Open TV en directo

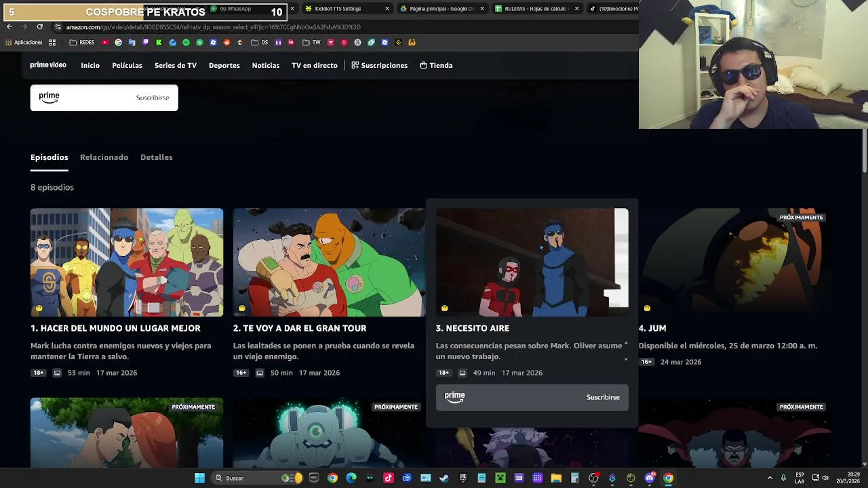pyautogui.click(x=315, y=65)
